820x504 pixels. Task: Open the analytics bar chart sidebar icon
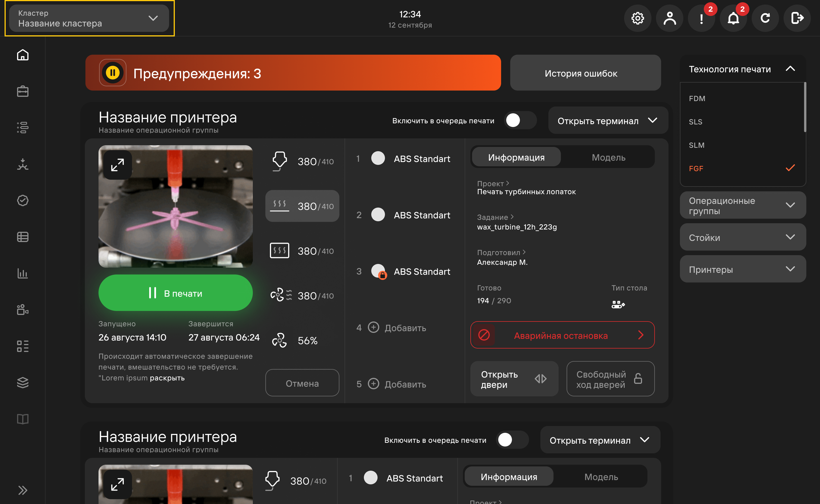(x=23, y=273)
